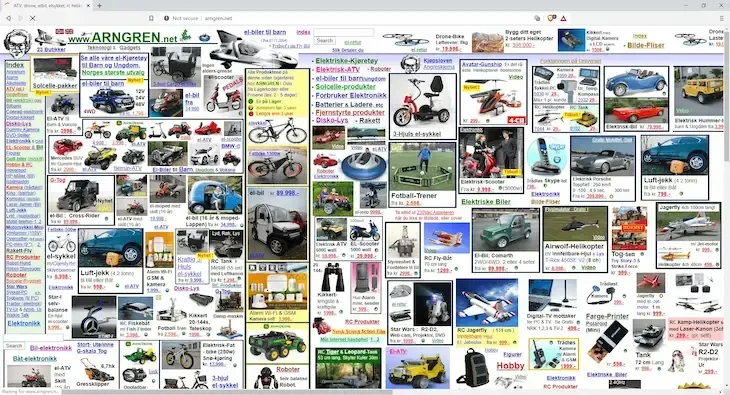This screenshot has height=395, width=730.
Task: Click the top search input field
Action: 344,32
